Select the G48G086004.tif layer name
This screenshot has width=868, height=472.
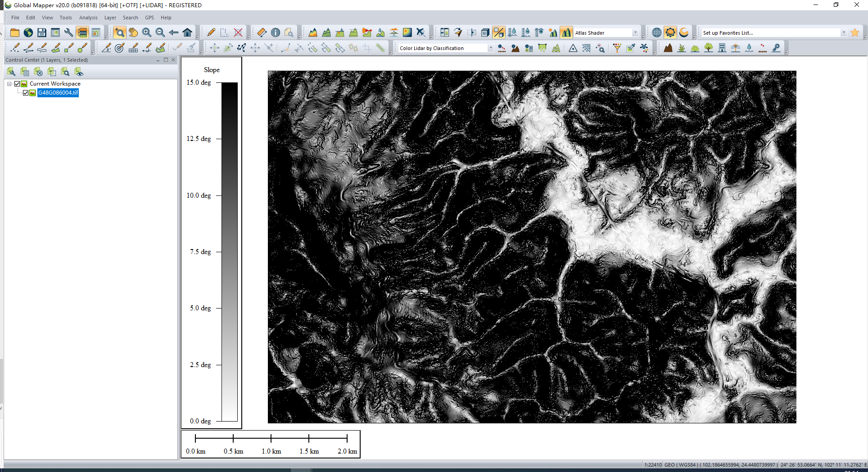pos(58,93)
